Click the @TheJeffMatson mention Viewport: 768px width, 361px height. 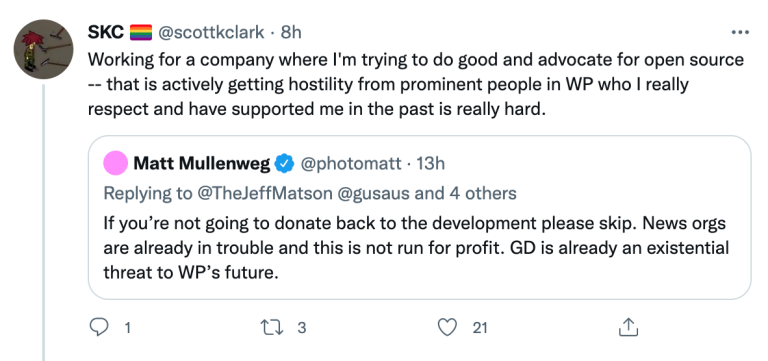point(264,193)
